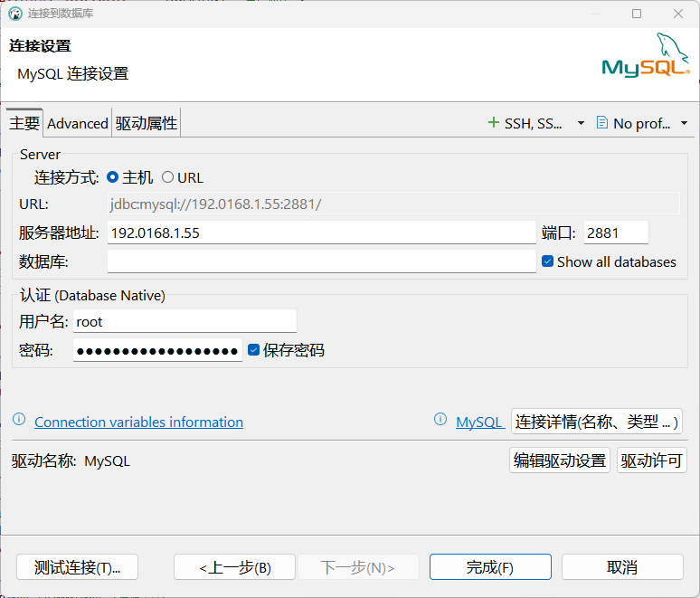Click the 编辑驱动设置 button
The height and width of the screenshot is (598, 700).
coord(560,460)
